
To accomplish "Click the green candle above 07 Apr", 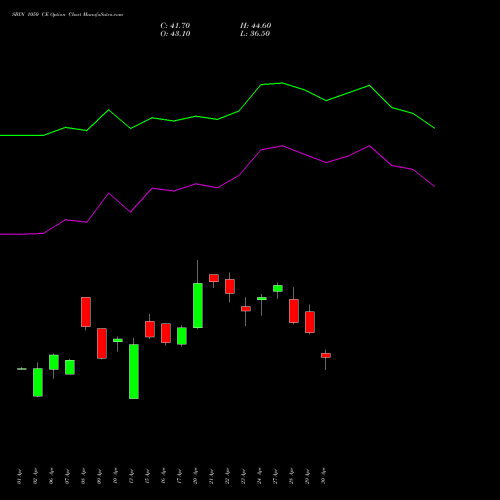I will (70, 367).
